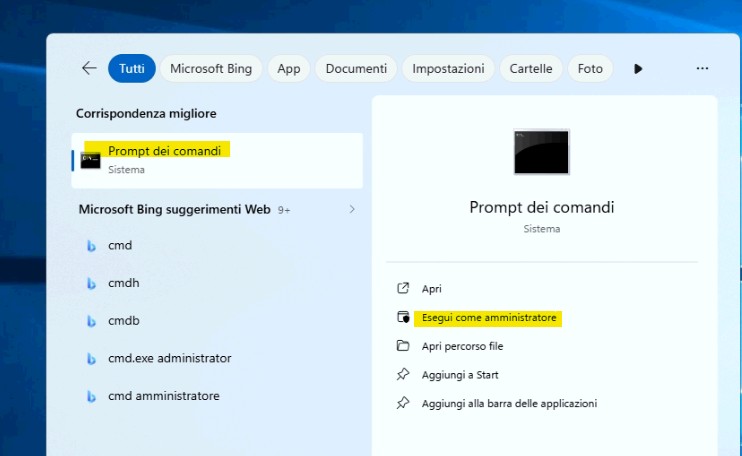Show more filters with the play arrow
Viewport: 742px width, 456px height.
click(x=638, y=69)
